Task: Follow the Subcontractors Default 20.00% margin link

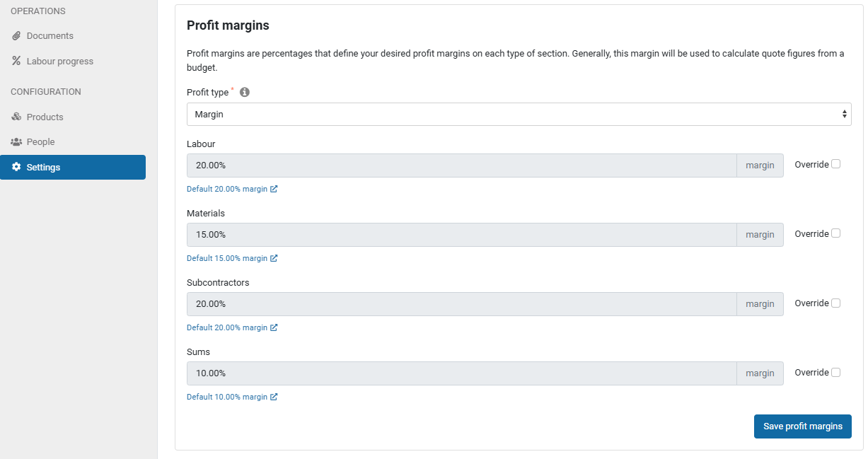Action: (227, 328)
